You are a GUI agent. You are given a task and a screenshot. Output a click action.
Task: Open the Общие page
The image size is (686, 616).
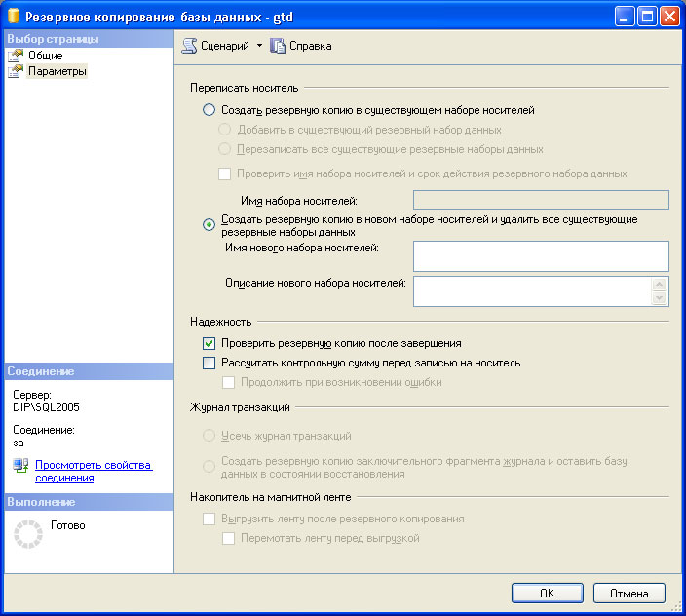pyautogui.click(x=45, y=56)
